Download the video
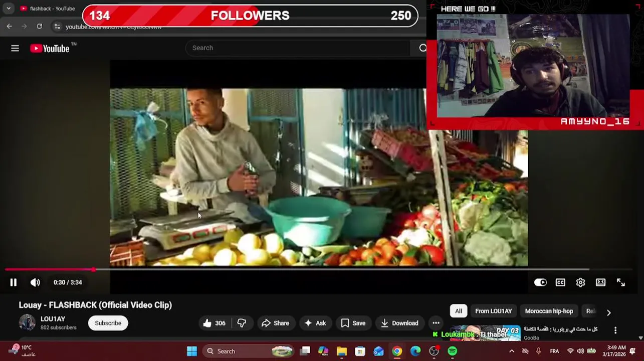 coord(399,323)
